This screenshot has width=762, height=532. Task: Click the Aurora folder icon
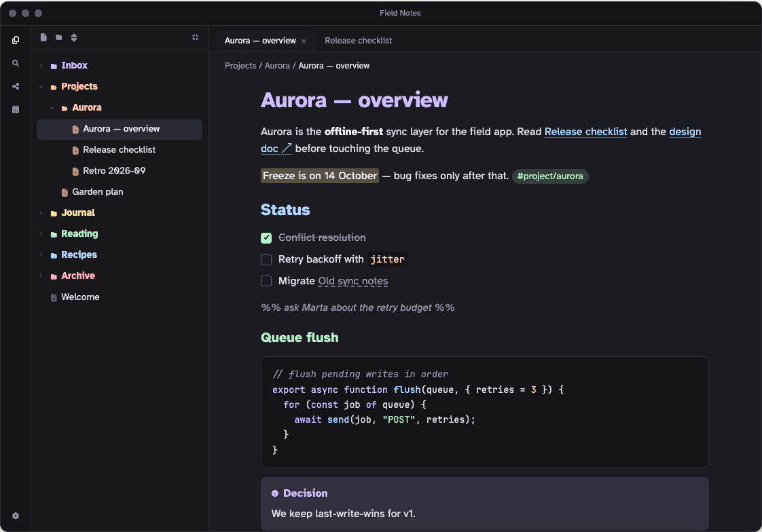click(x=65, y=109)
